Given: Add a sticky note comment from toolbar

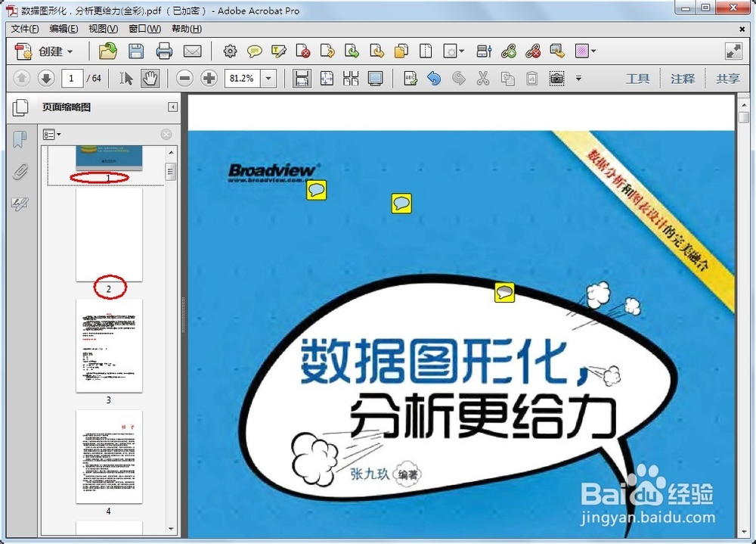Looking at the screenshot, I should tap(254, 51).
